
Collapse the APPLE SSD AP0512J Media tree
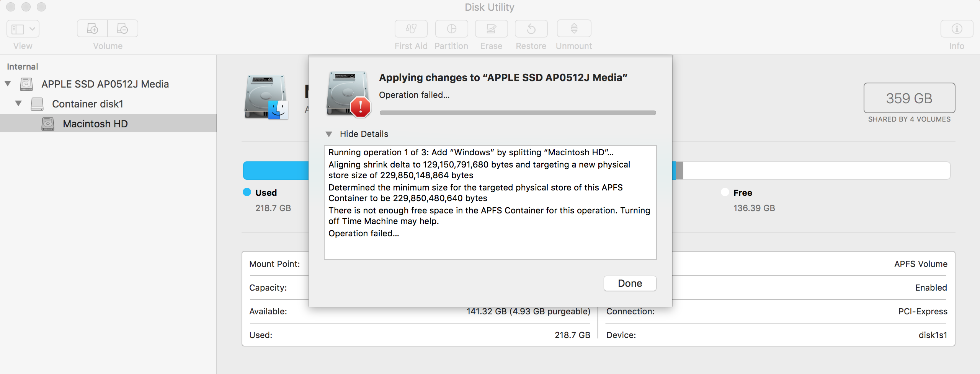8,84
